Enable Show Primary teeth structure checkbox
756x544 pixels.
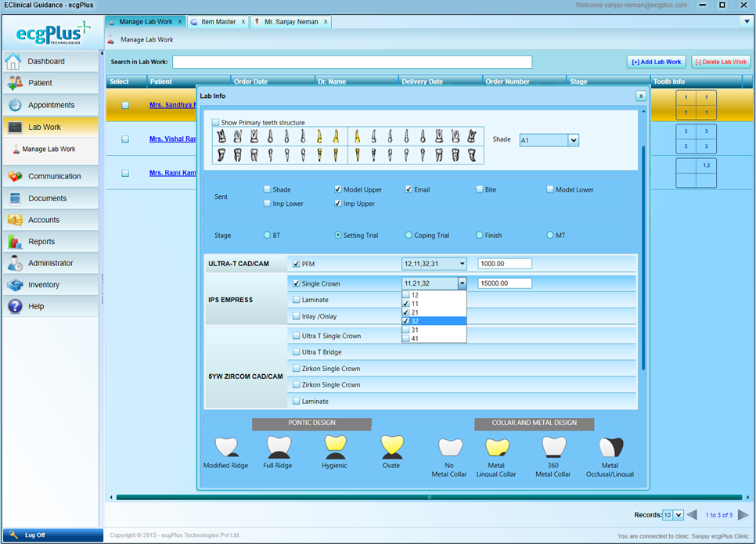pyautogui.click(x=216, y=123)
